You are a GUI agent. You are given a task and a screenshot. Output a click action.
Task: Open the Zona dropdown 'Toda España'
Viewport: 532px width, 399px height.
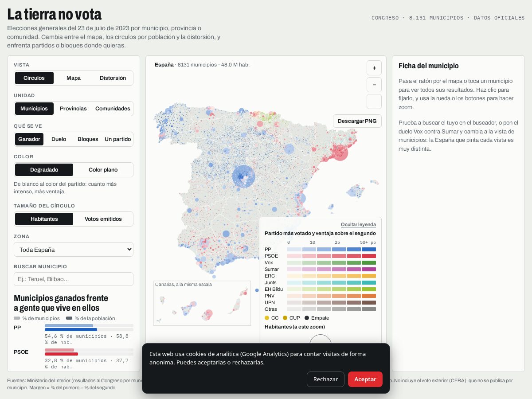click(74, 250)
